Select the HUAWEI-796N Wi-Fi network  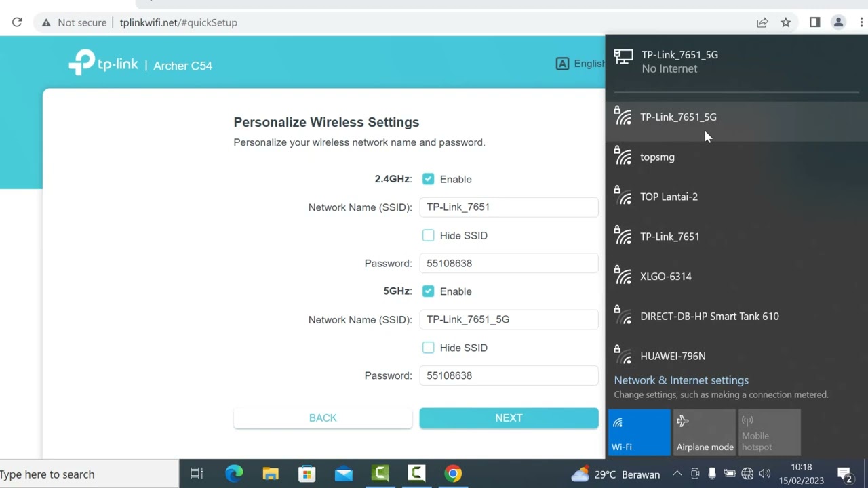(736, 355)
